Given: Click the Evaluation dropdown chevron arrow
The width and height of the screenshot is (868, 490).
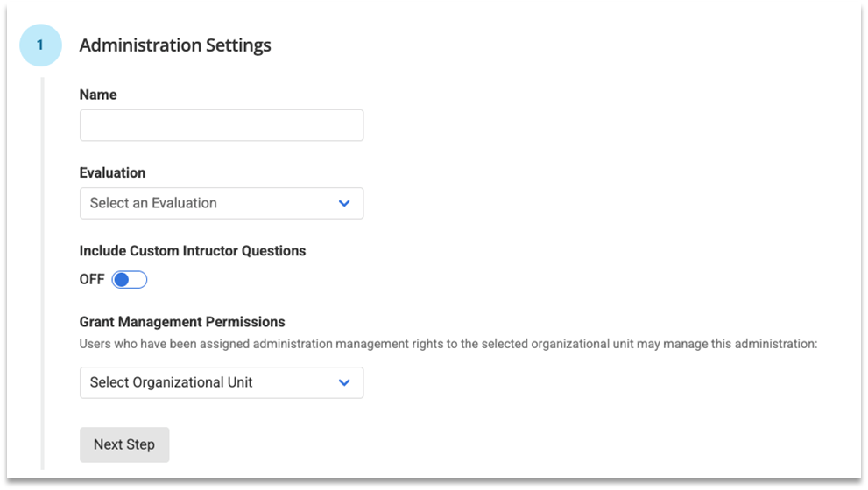Looking at the screenshot, I should 344,203.
